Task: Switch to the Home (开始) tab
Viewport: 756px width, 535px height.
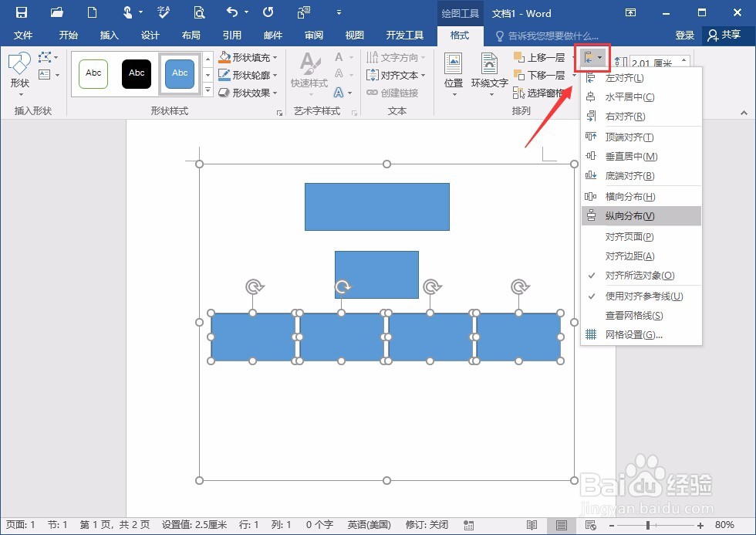Action: [68, 36]
